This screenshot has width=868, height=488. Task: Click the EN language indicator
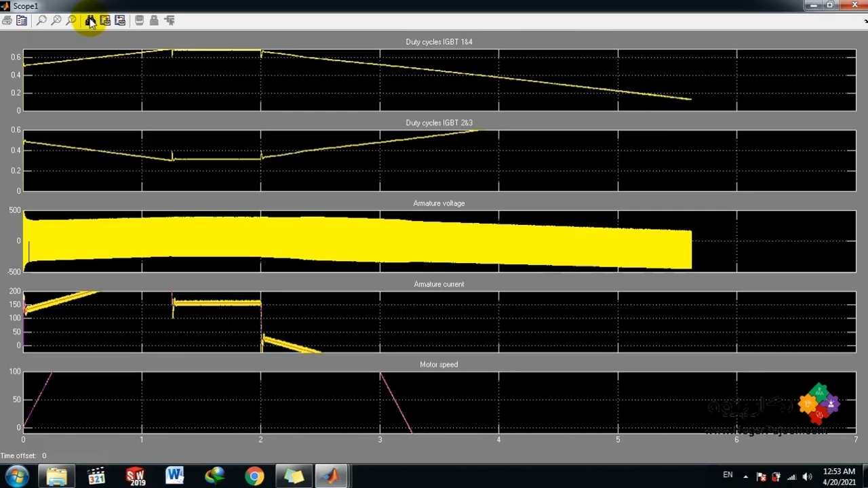coord(728,475)
